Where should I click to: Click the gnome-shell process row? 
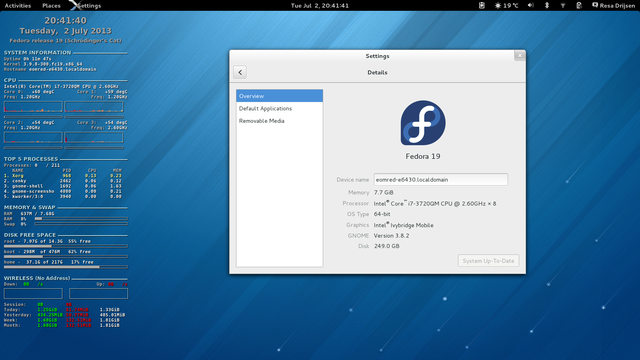[x=62, y=186]
